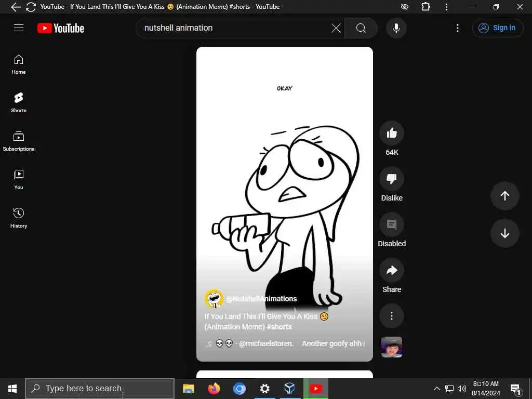Run search with the magnifier button
This screenshot has height=399, width=532.
coord(361,28)
